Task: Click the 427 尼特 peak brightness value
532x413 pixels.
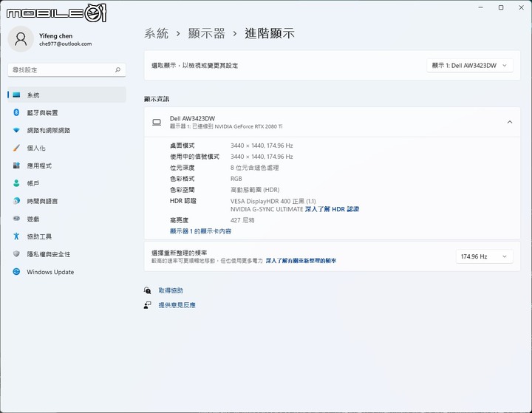Action: pos(242,220)
